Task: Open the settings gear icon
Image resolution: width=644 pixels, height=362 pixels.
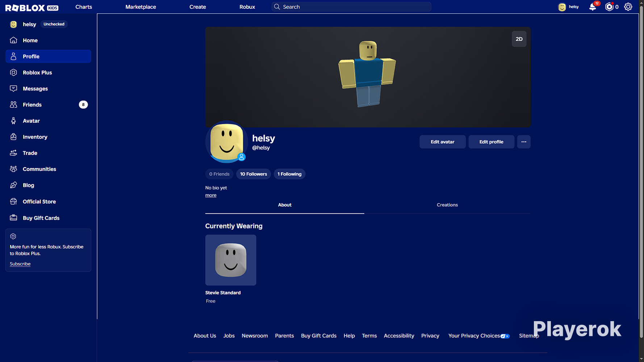Action: pyautogui.click(x=628, y=7)
